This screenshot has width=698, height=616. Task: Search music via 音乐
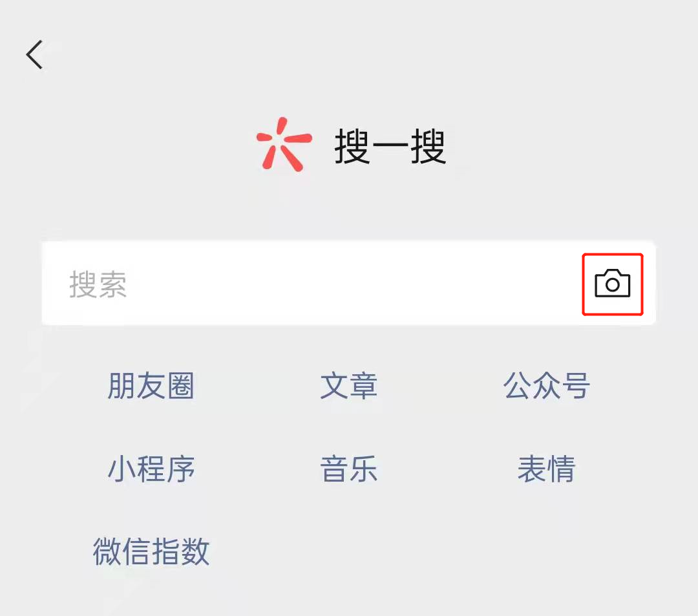point(348,469)
